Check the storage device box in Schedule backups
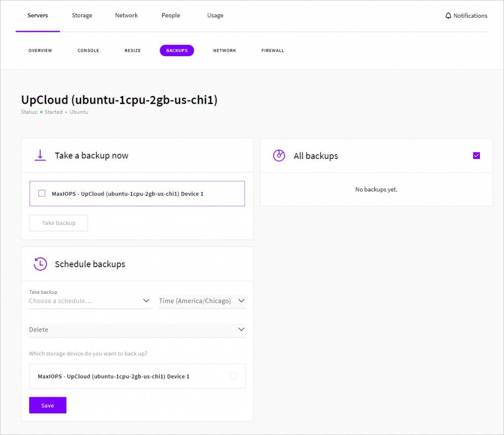 (233, 376)
